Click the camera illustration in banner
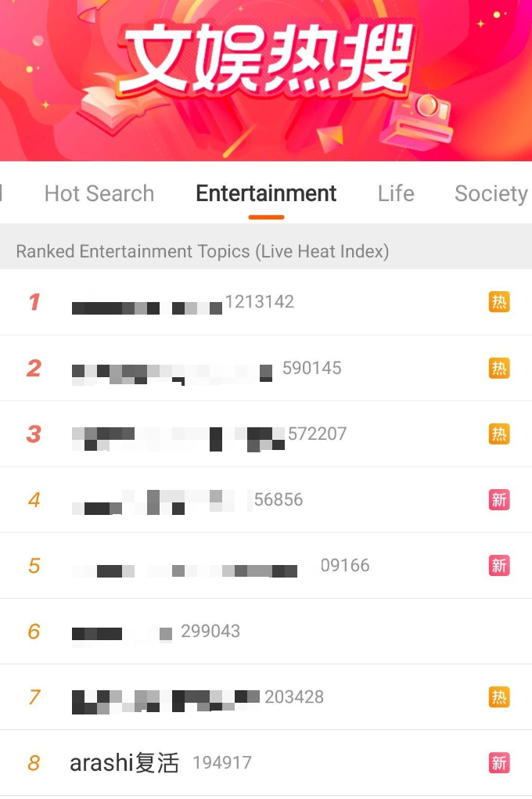This screenshot has height=799, width=532. coord(416,121)
